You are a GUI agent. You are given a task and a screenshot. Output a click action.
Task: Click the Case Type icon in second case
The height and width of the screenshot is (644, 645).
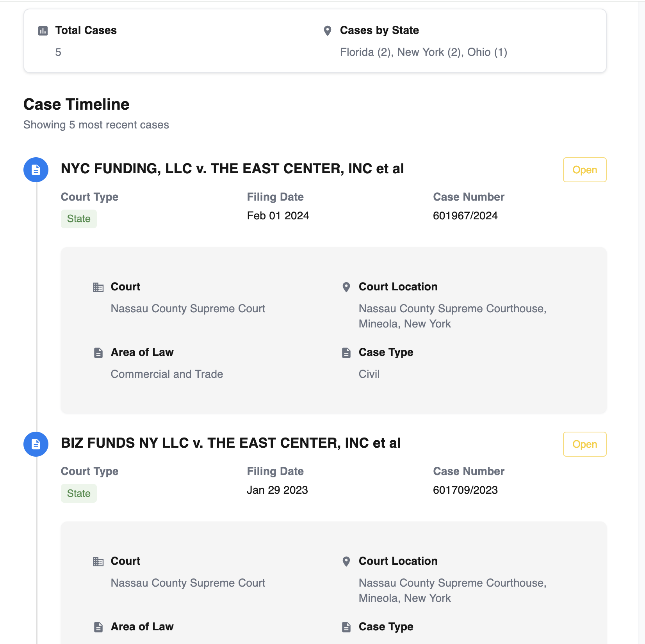tap(346, 627)
